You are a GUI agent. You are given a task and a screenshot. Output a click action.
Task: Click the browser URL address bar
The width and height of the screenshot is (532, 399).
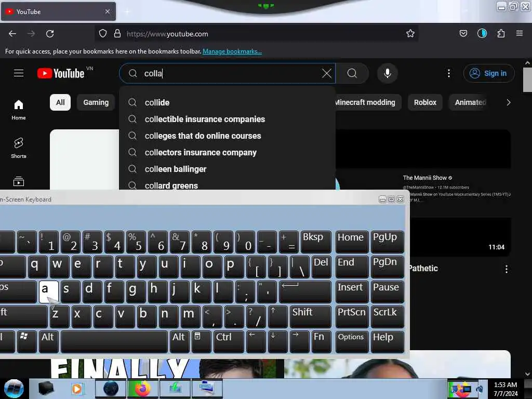click(258, 34)
